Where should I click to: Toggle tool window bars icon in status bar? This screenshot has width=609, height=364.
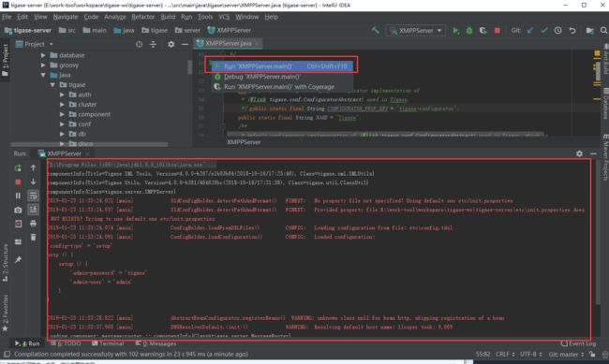7,354
